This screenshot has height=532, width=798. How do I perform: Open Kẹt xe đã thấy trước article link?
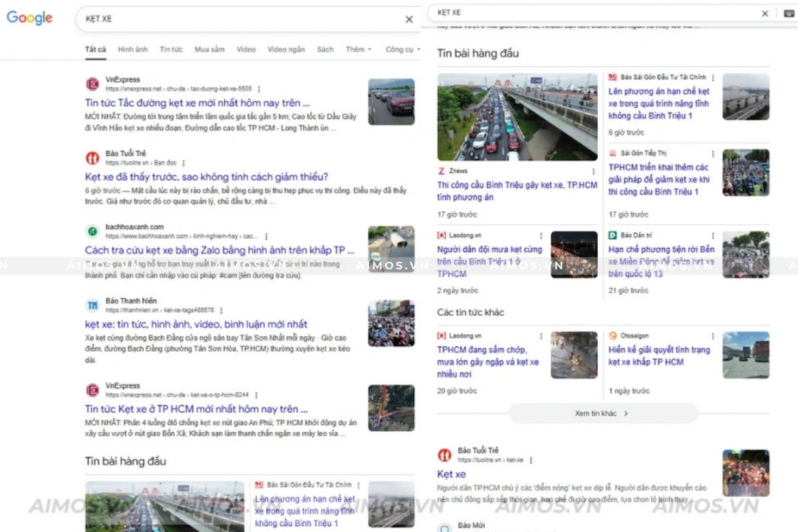pos(206,177)
